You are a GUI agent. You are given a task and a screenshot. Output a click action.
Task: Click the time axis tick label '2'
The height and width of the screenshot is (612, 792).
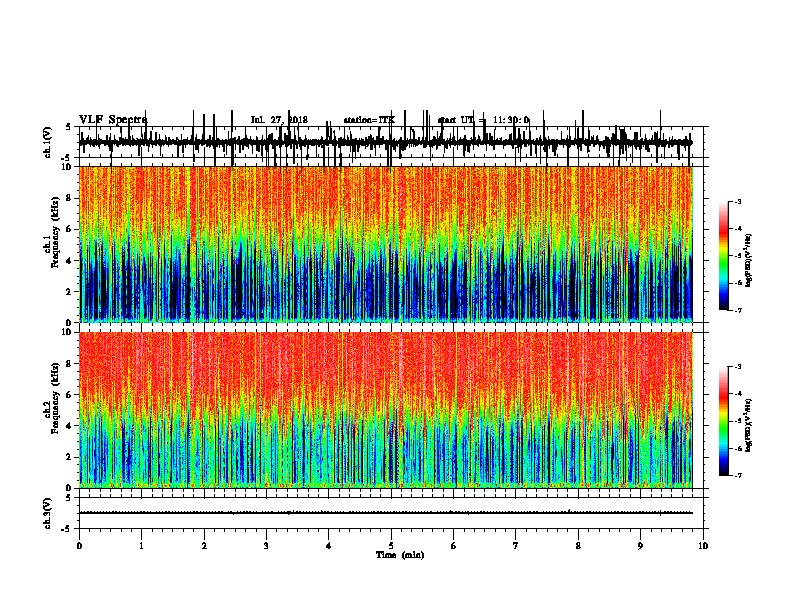click(x=204, y=545)
